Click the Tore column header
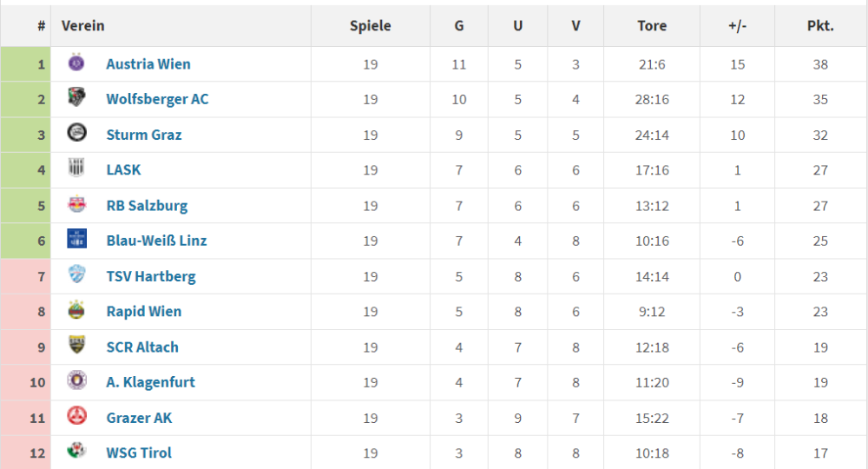This screenshot has width=868, height=469. (x=652, y=26)
